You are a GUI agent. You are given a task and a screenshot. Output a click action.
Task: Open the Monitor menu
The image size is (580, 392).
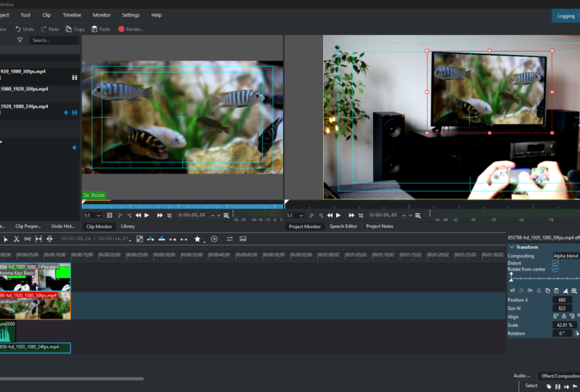(x=102, y=15)
